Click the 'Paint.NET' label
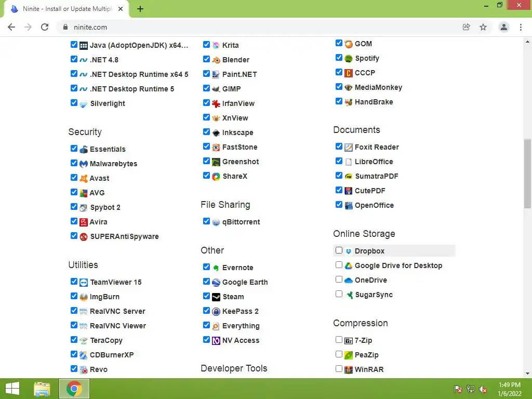Screen dimensions: 532x399 point(240,74)
